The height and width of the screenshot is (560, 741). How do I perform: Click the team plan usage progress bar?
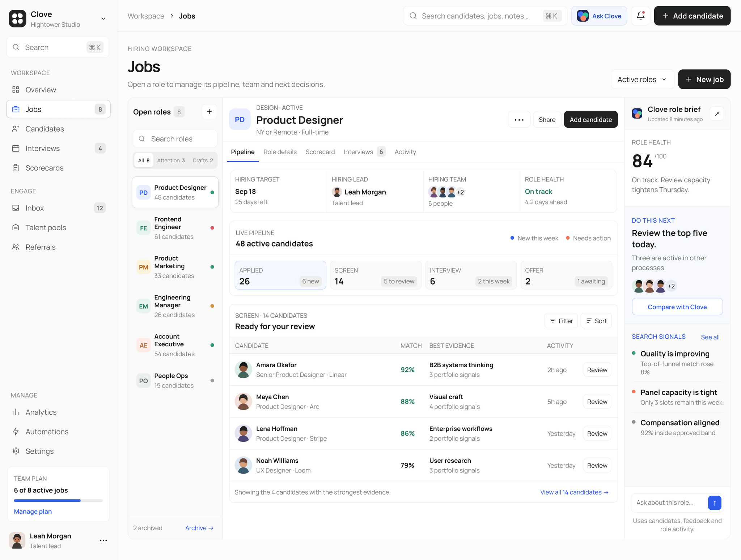pyautogui.click(x=58, y=501)
